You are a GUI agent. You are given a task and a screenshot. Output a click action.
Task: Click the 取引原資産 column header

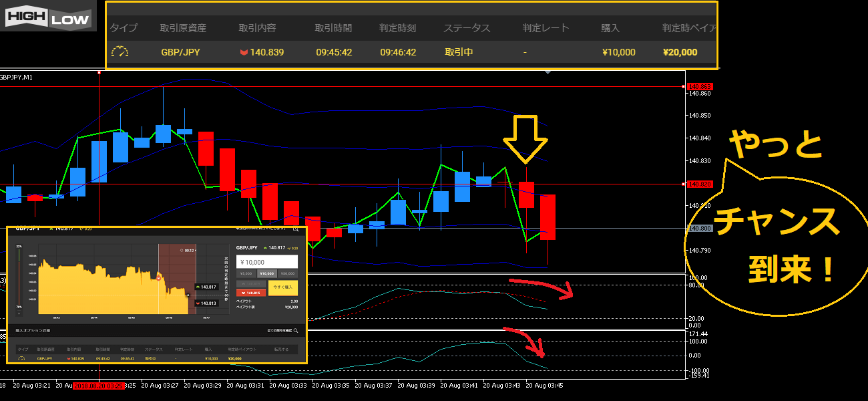183,28
